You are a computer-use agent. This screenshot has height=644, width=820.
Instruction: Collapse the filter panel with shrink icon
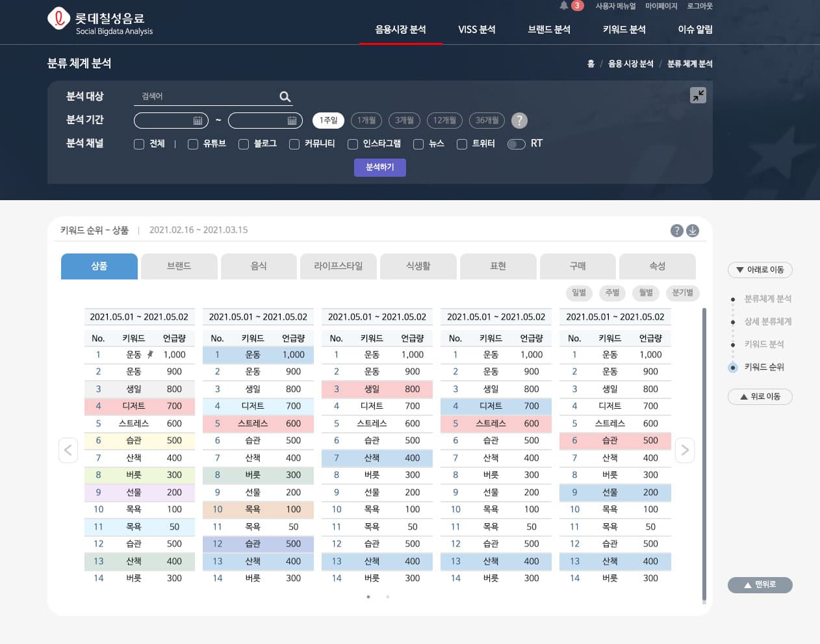(x=698, y=96)
